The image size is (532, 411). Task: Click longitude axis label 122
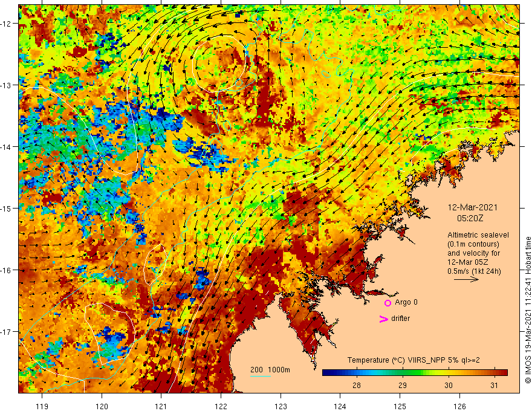221,406
